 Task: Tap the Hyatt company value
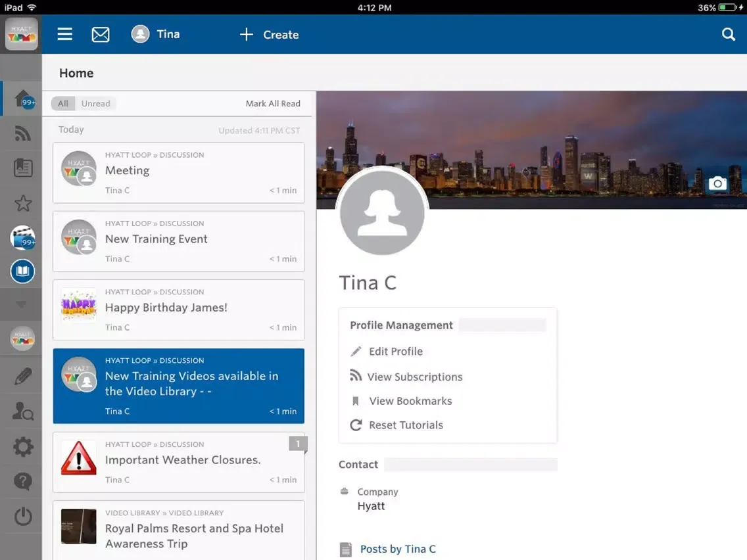point(371,506)
